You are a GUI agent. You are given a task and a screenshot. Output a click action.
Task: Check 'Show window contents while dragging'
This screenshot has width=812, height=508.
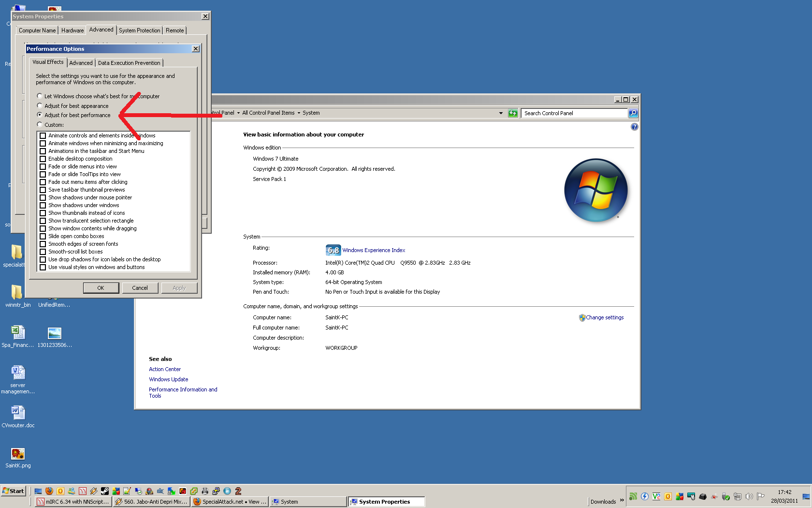coord(43,228)
